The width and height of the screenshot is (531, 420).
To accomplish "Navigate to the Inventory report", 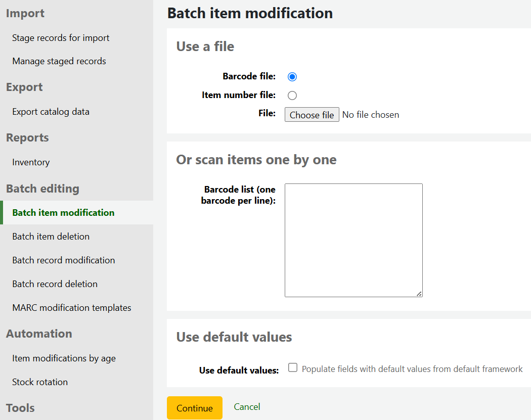I will pos(31,162).
